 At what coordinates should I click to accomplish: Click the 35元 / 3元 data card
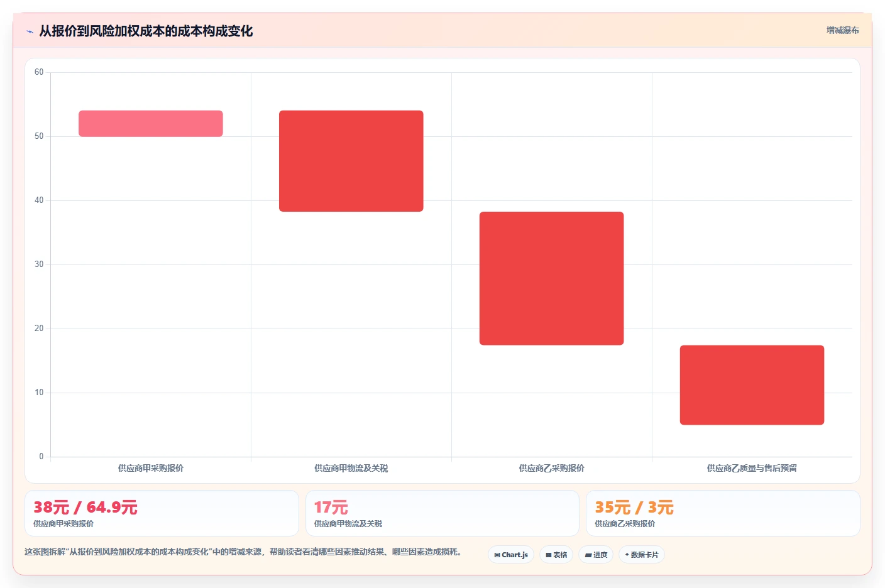[x=723, y=513]
